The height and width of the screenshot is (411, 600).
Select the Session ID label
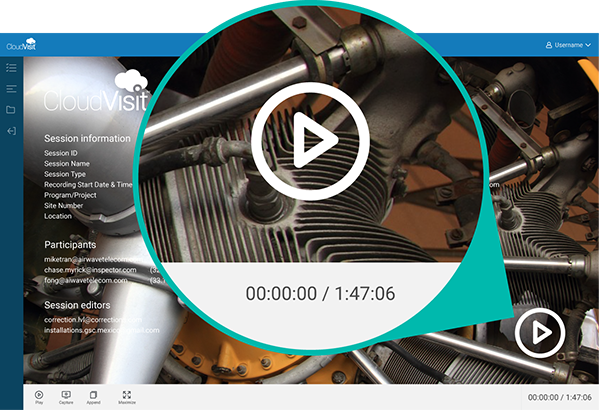60,153
